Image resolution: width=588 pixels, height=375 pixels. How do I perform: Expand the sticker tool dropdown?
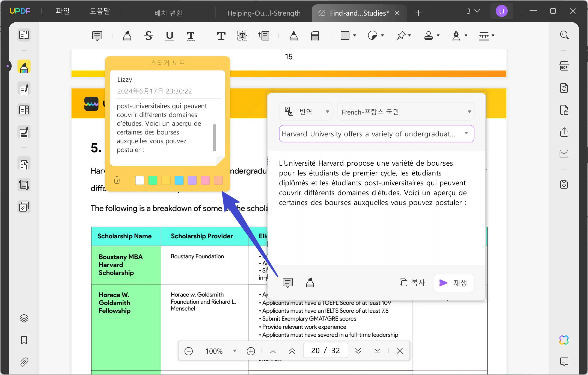pyautogui.click(x=382, y=36)
